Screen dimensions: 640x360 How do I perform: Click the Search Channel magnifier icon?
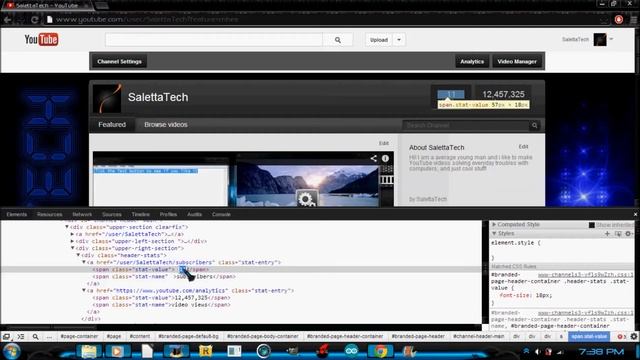tap(534, 125)
